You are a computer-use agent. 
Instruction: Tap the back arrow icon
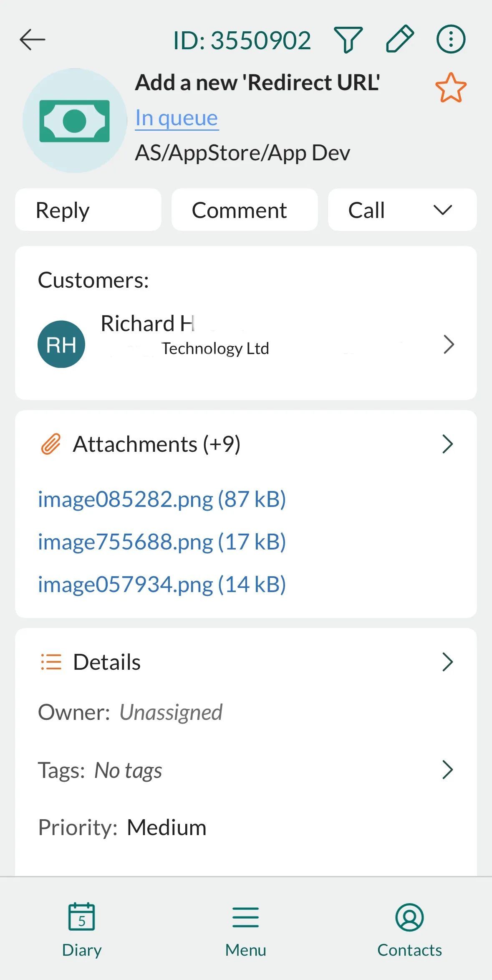[x=33, y=40]
